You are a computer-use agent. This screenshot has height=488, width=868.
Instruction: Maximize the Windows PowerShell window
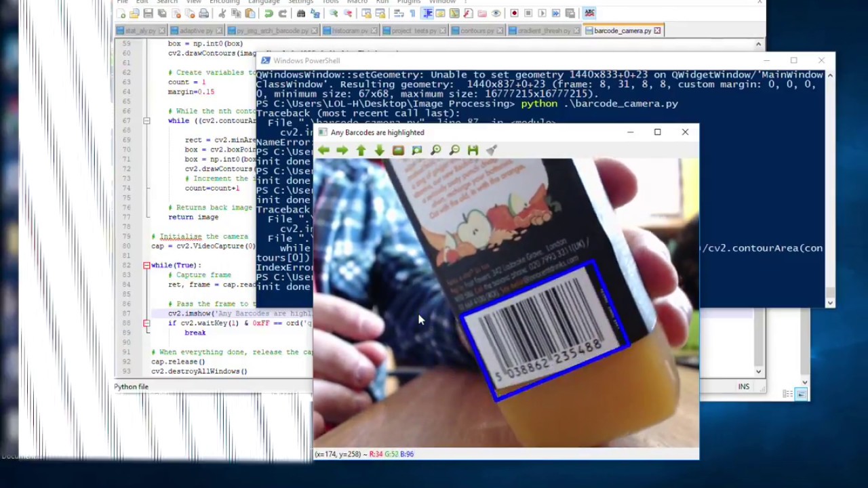(793, 60)
